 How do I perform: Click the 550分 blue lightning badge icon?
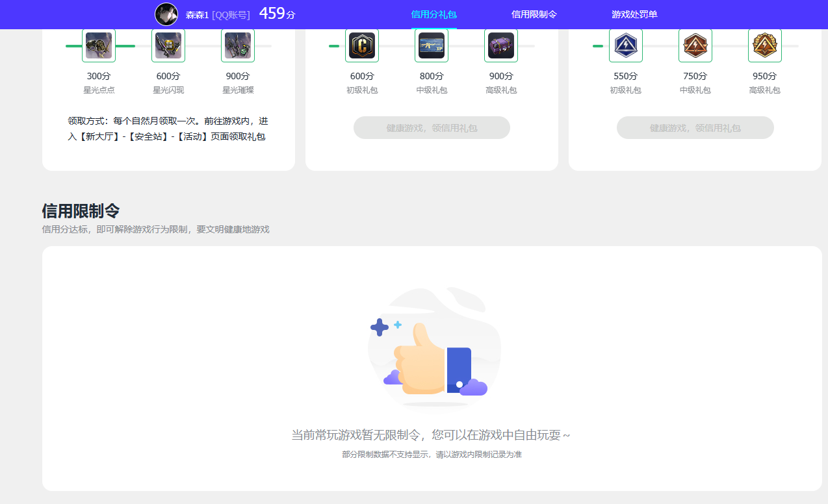coord(626,45)
